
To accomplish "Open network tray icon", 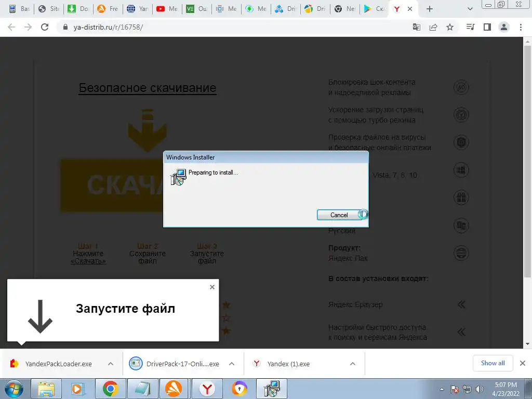I will [467, 389].
